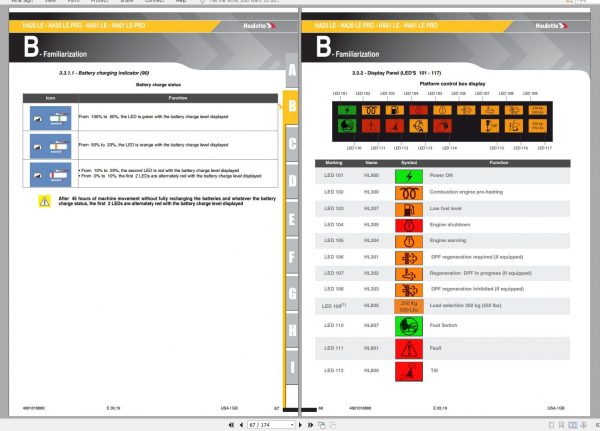Click the previous view icon

coord(321,425)
